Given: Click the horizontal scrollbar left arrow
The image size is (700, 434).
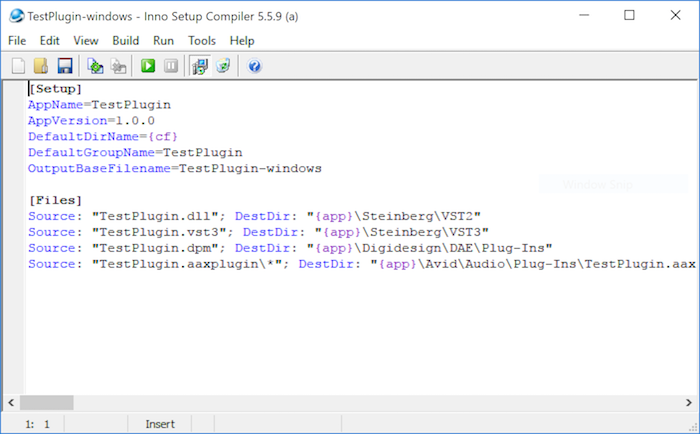Looking at the screenshot, I should pos(11,402).
